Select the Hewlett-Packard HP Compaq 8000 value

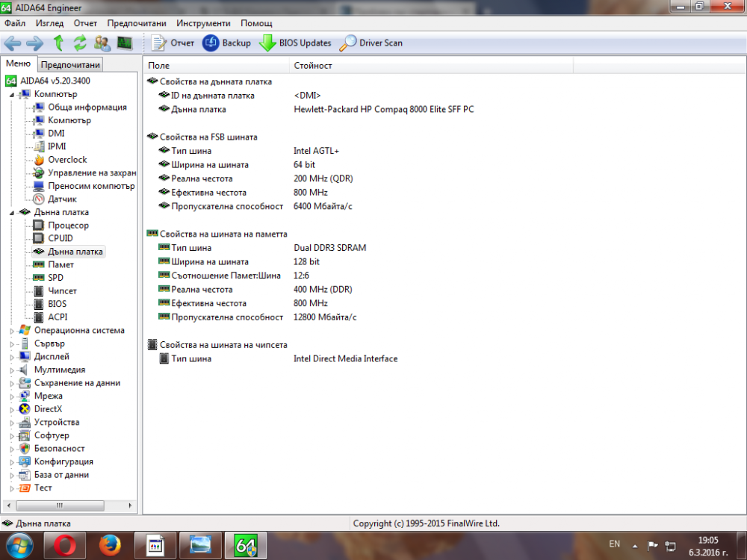383,110
